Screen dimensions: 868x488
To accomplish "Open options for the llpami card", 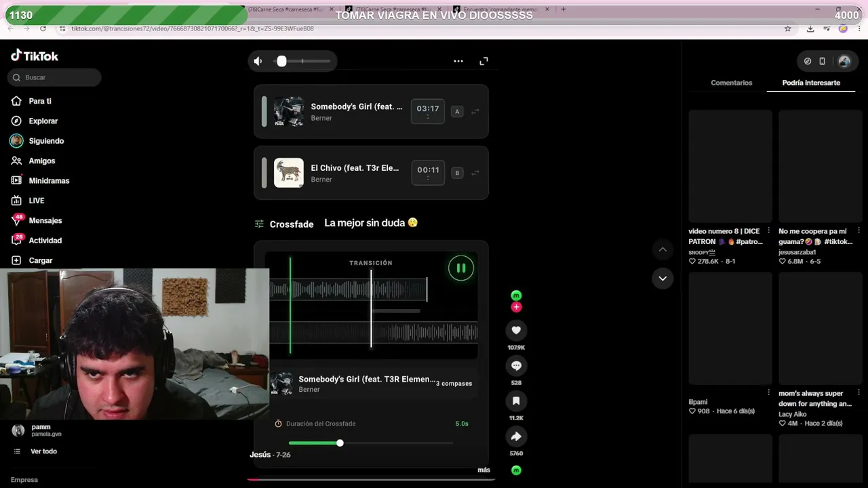I will (768, 392).
